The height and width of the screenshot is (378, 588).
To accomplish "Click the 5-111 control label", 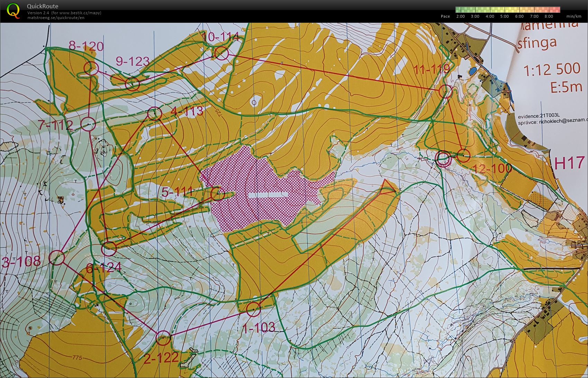I will tap(177, 192).
